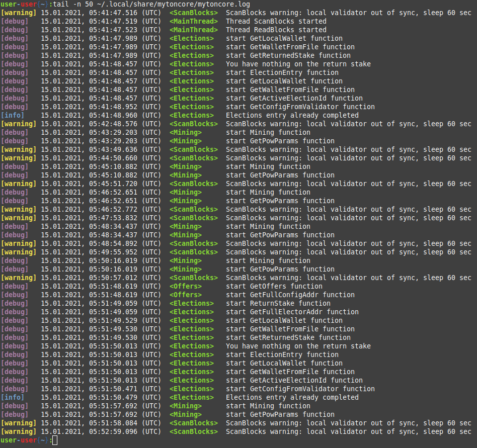Viewport: 477px width, 448px height.
Task: Click 'You have nothing on the return stake' at 05:51:50.013
Action: point(298,346)
